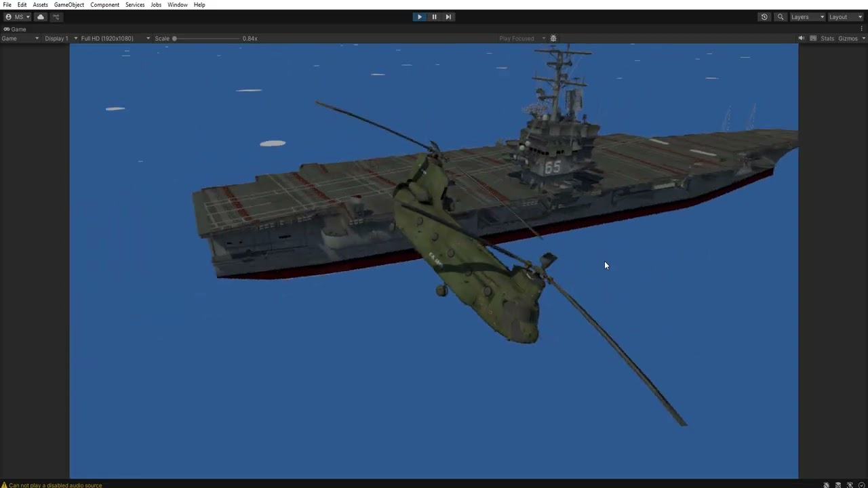Image resolution: width=868 pixels, height=488 pixels.
Task: Open the Layers dropdown
Action: (807, 17)
